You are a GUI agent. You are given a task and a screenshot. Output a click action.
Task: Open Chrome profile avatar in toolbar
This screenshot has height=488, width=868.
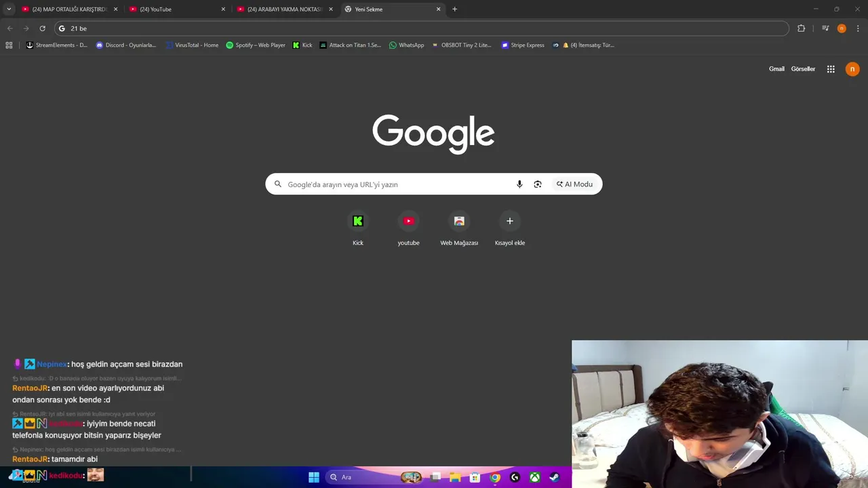[x=842, y=28]
